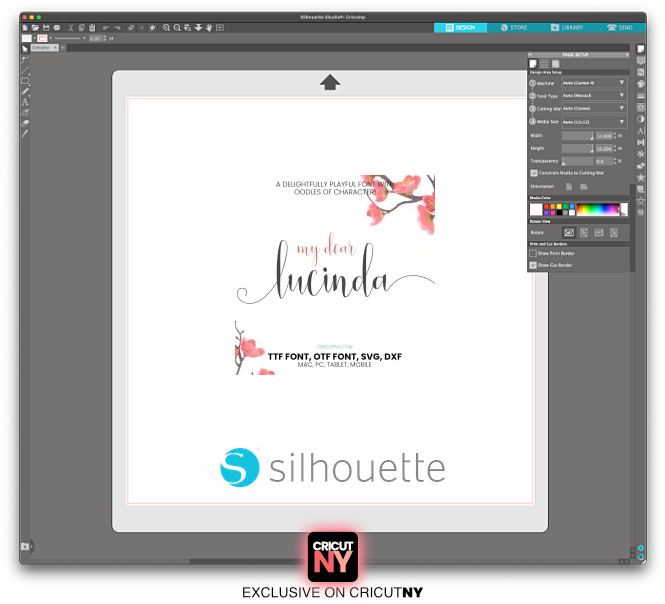Redo the last action

click(x=117, y=28)
